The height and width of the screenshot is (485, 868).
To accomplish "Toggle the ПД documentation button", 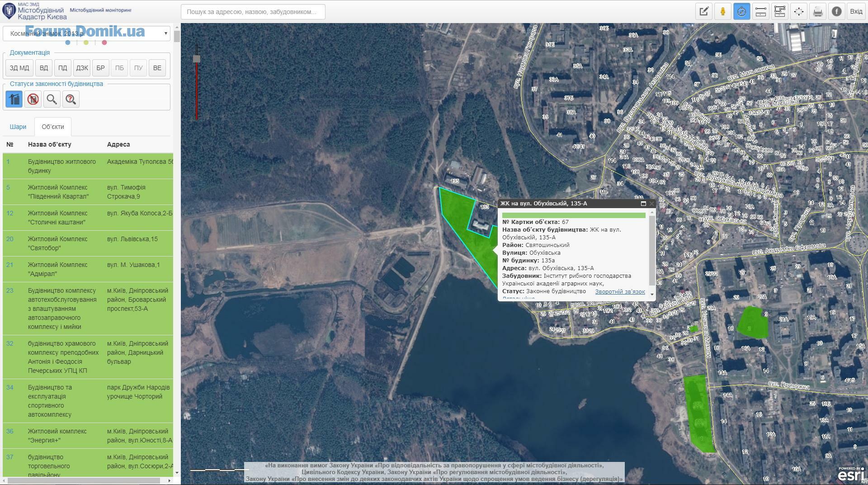I will [63, 68].
